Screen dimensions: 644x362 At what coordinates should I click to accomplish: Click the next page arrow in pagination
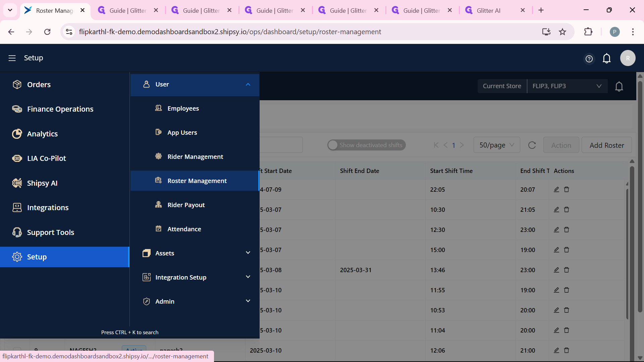462,145
